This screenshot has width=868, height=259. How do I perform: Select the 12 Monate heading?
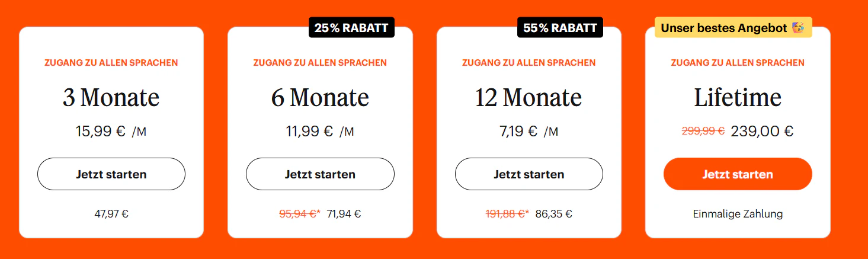529,98
